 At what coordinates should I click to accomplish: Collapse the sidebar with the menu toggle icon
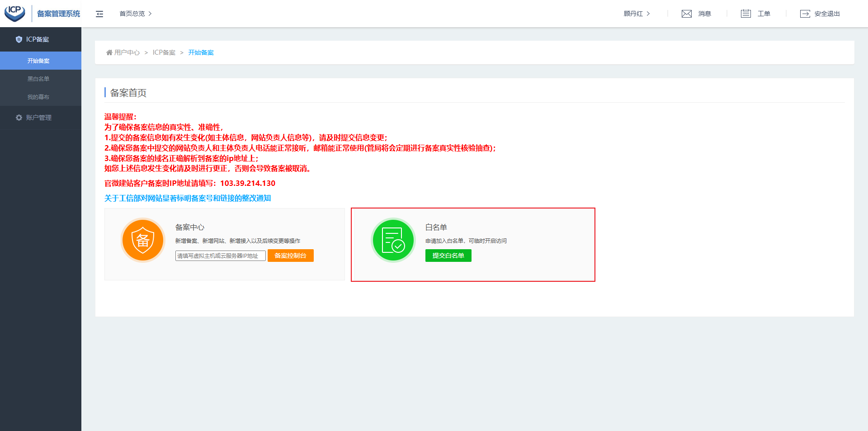click(x=99, y=14)
